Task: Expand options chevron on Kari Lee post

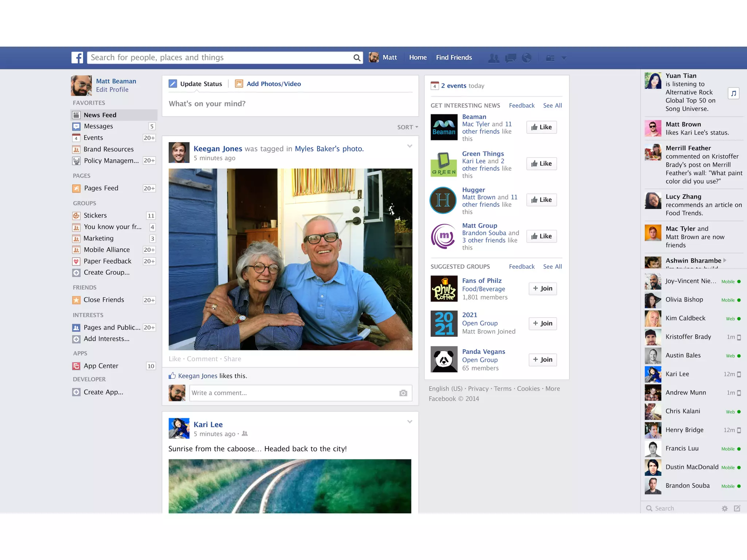Action: (x=410, y=422)
